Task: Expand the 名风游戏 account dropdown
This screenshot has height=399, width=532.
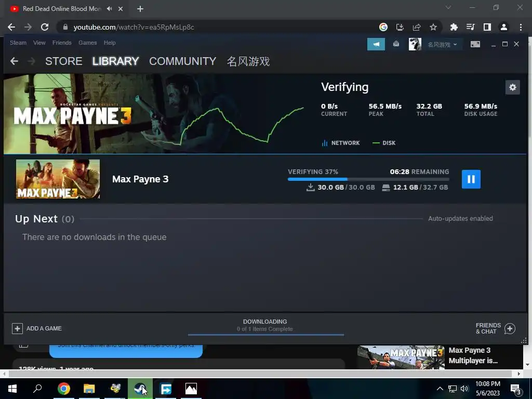Action: 442,45
